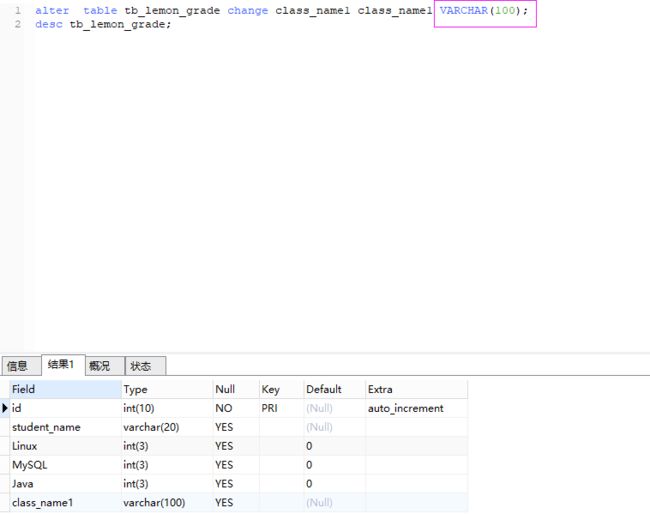This screenshot has width=650, height=514.
Task: Select the Linux field cell
Action: [x=65, y=446]
